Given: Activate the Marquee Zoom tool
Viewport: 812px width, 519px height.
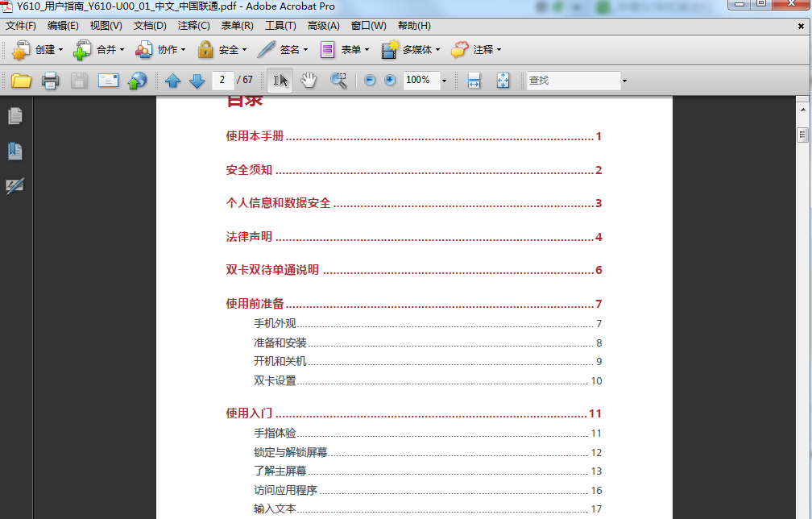Looking at the screenshot, I should (x=338, y=80).
